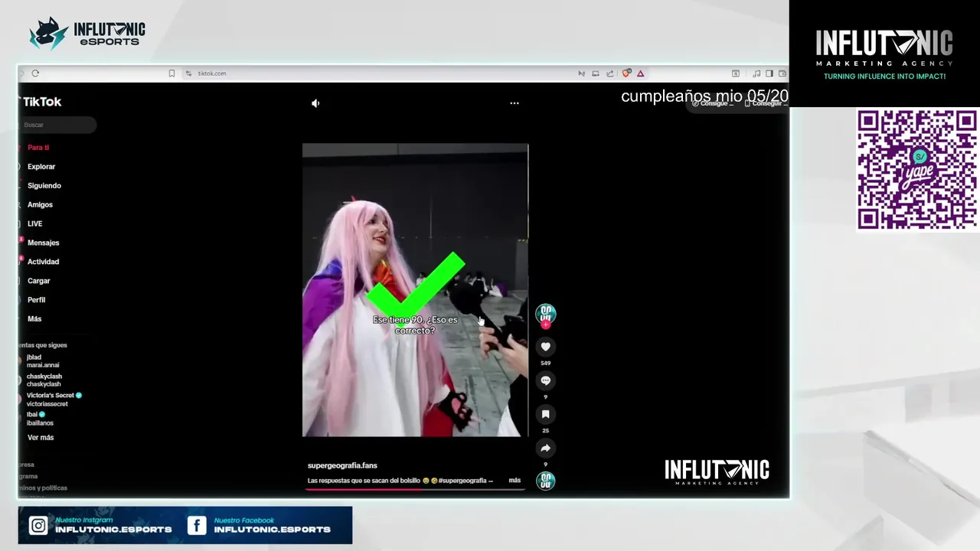Open the sound disc at bottom

tap(545, 481)
